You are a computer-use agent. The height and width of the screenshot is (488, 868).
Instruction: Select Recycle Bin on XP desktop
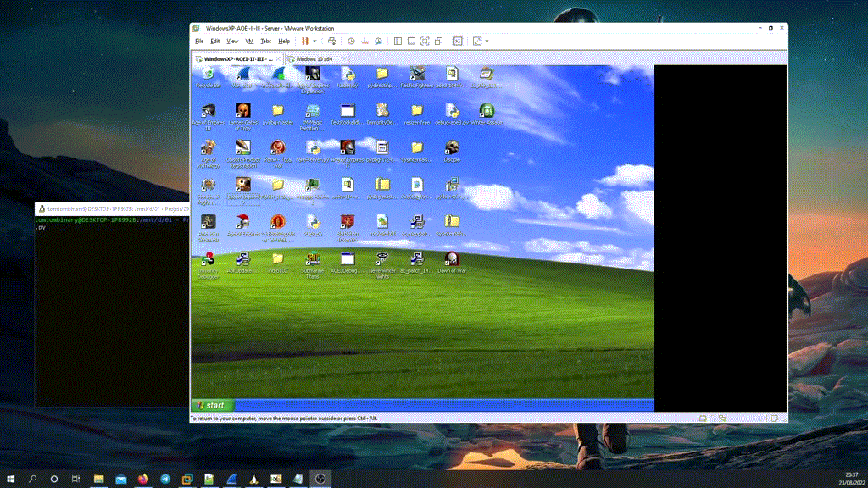[209, 77]
